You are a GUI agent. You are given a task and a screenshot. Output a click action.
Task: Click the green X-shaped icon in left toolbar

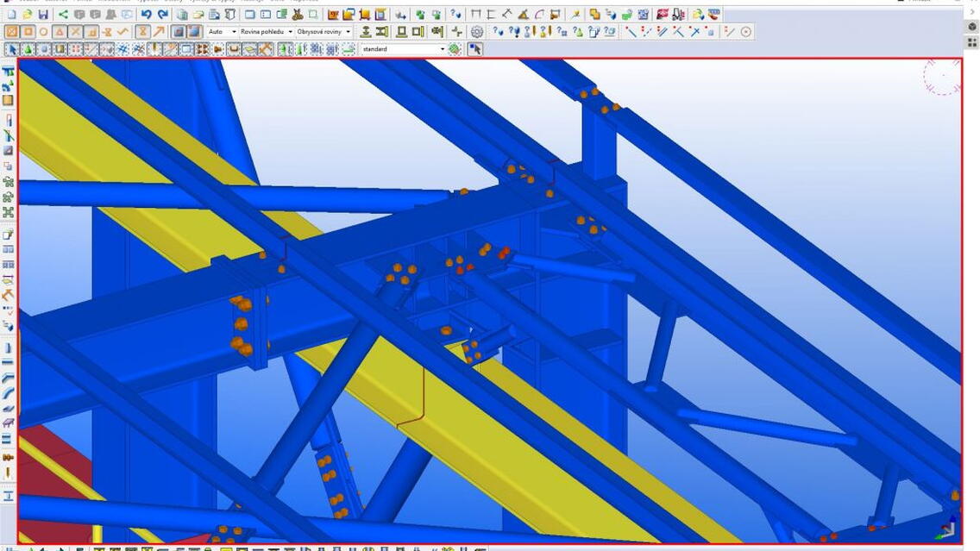tap(8, 212)
